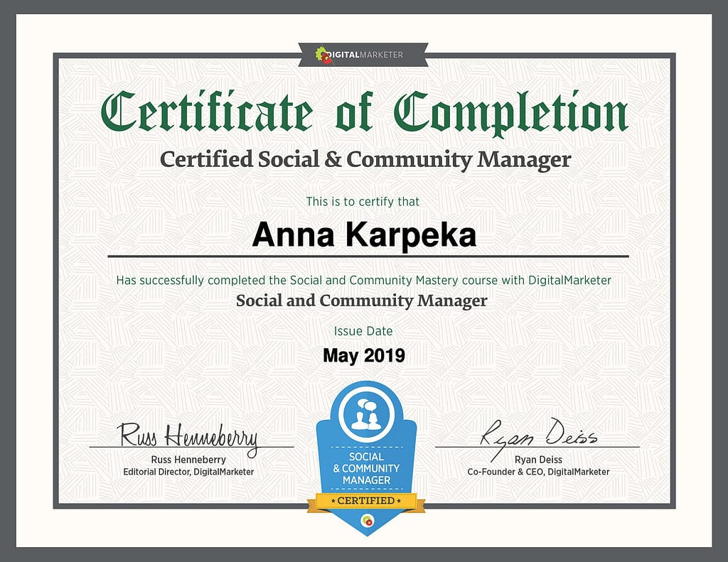
Task: Click the bold Social and Community Manager line
Action: click(361, 301)
